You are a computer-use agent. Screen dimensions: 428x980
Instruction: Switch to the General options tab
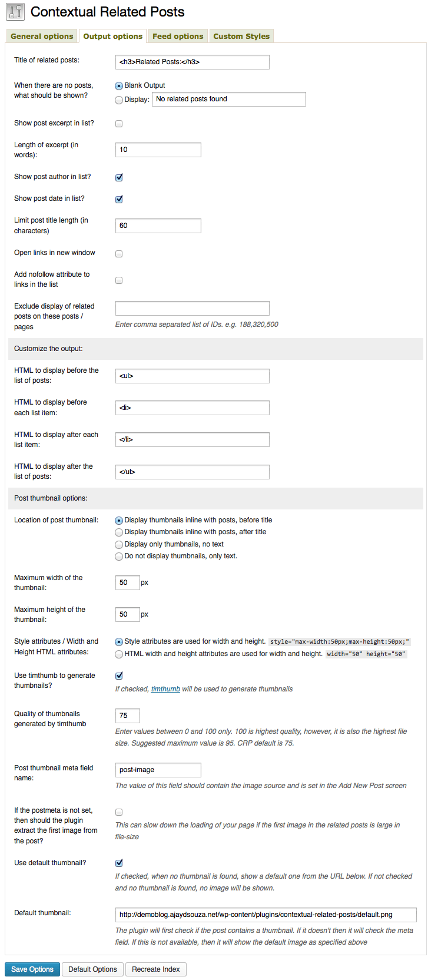pos(42,36)
